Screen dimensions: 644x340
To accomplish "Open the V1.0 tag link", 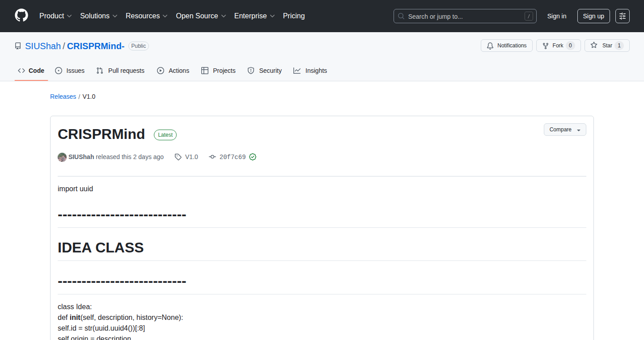I will pyautogui.click(x=191, y=157).
